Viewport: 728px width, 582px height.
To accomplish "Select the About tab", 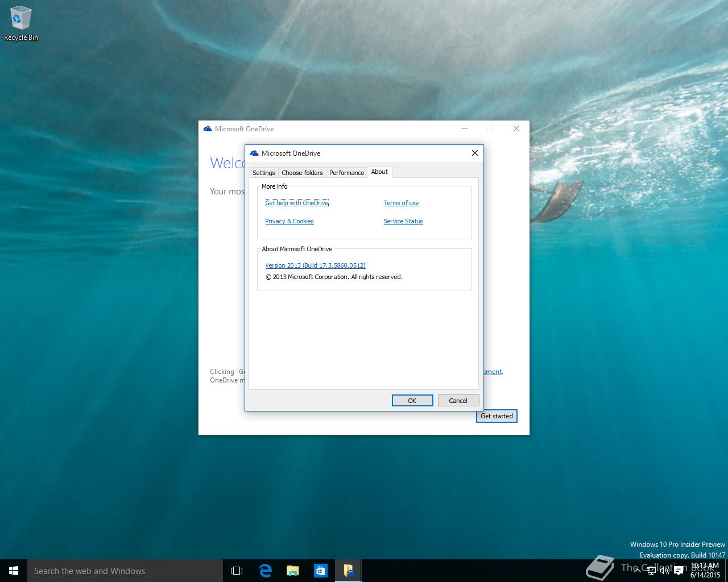I will click(x=379, y=172).
